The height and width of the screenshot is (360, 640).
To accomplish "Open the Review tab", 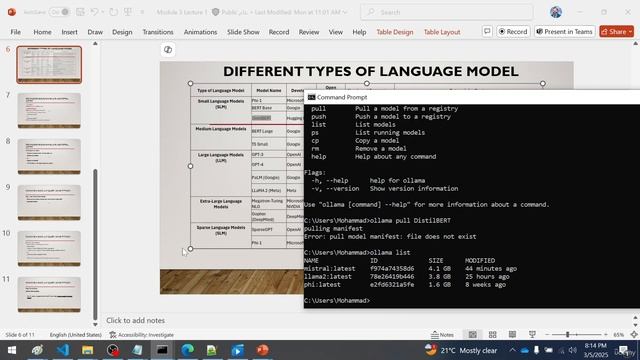I will [x=309, y=32].
